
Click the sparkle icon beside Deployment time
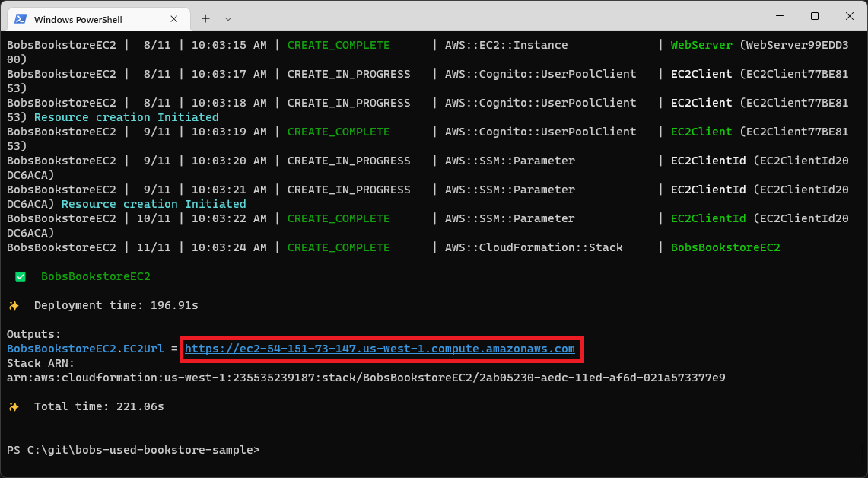[x=14, y=306]
